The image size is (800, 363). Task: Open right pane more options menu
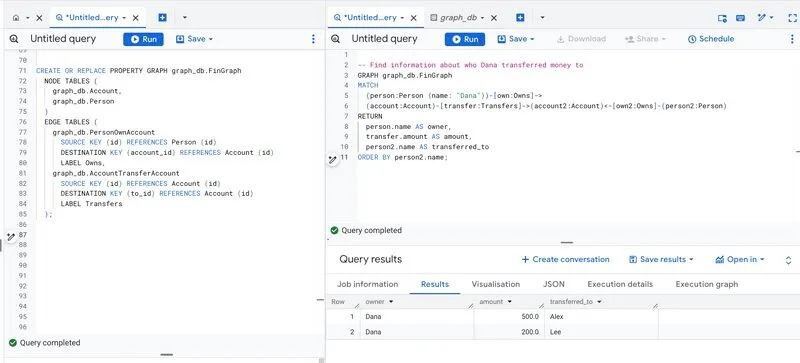[792, 39]
